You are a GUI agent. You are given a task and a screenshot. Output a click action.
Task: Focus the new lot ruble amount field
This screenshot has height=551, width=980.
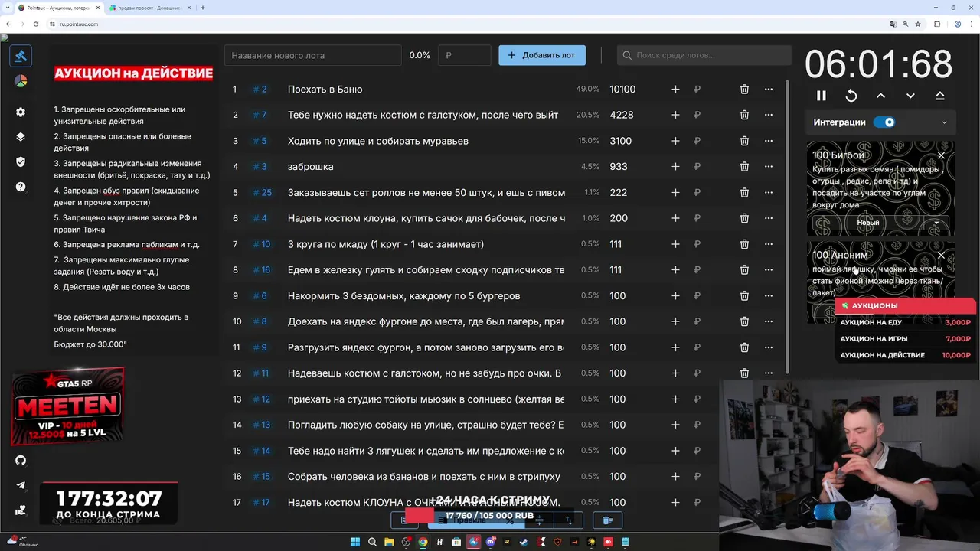click(464, 55)
